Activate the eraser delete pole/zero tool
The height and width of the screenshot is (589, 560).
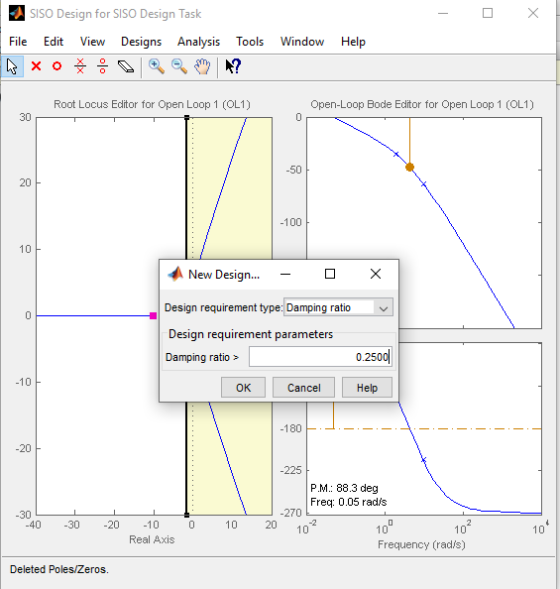click(126, 66)
